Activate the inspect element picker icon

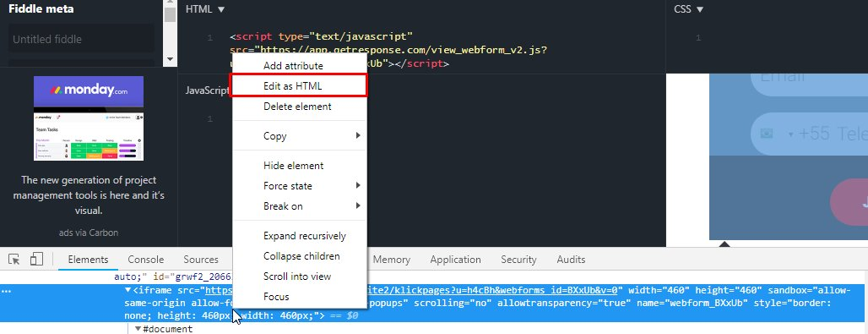coord(14,259)
